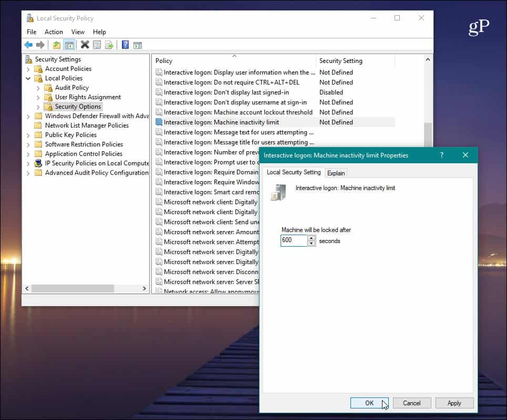The width and height of the screenshot is (507, 420).
Task: Click the server icon in Properties dialog
Action: pos(278,193)
